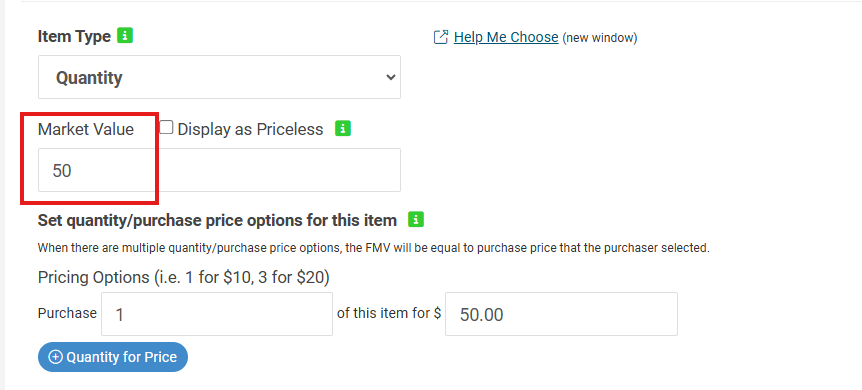Click the chevron arrow of Item Type select

click(391, 77)
